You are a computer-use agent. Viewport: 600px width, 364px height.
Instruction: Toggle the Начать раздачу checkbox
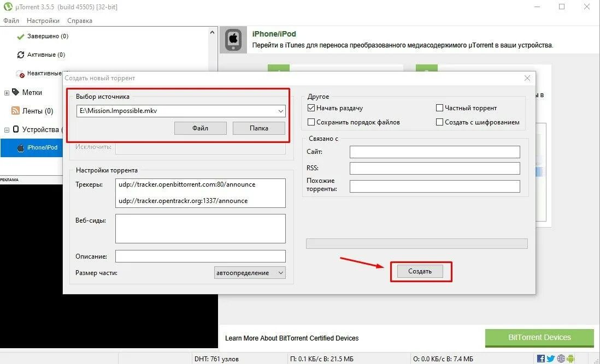pyautogui.click(x=311, y=108)
